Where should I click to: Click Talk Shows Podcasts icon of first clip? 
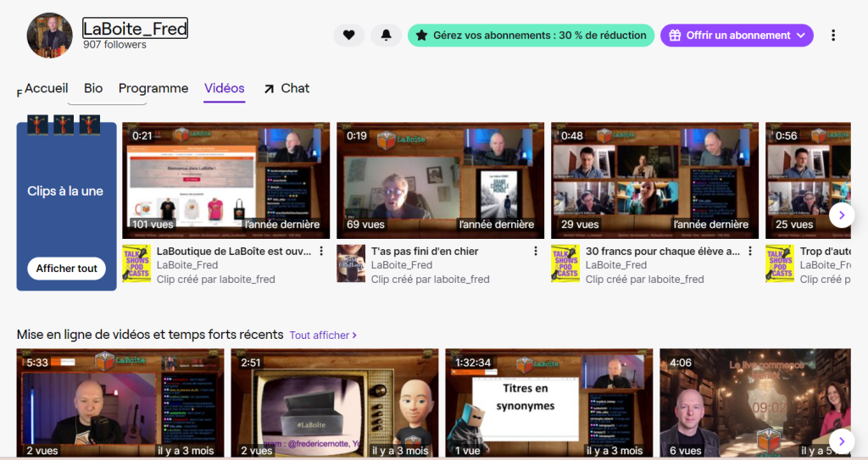(136, 264)
